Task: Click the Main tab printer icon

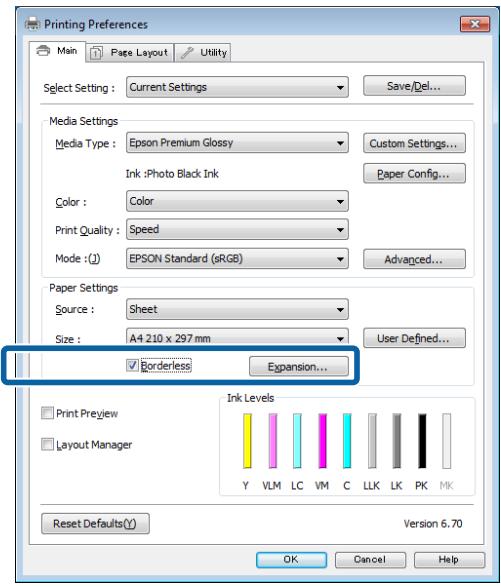Action: [x=43, y=51]
